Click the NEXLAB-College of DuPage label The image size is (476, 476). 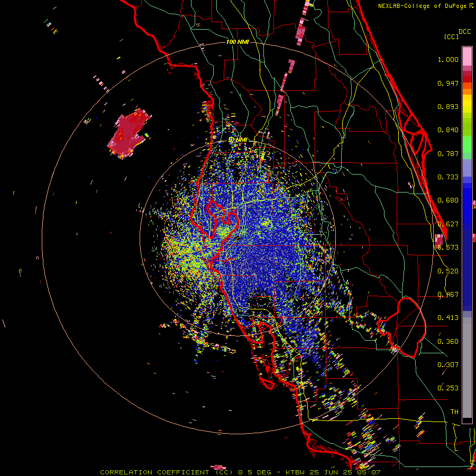[x=423, y=6]
